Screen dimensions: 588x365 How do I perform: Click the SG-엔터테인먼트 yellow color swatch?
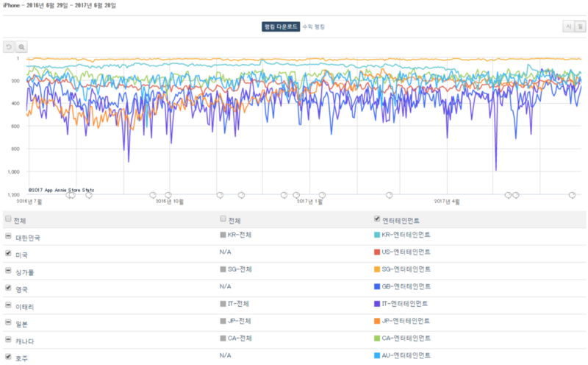click(377, 269)
